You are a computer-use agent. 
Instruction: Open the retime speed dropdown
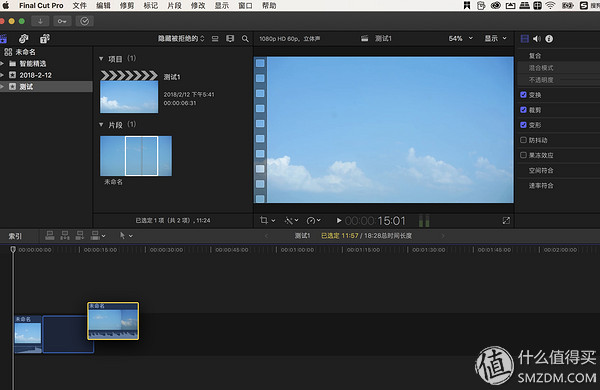click(313, 220)
